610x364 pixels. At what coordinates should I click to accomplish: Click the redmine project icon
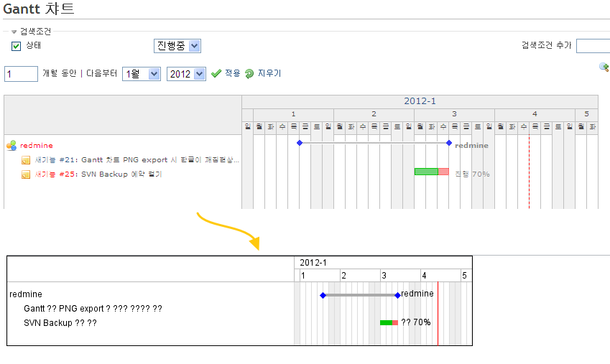click(11, 146)
